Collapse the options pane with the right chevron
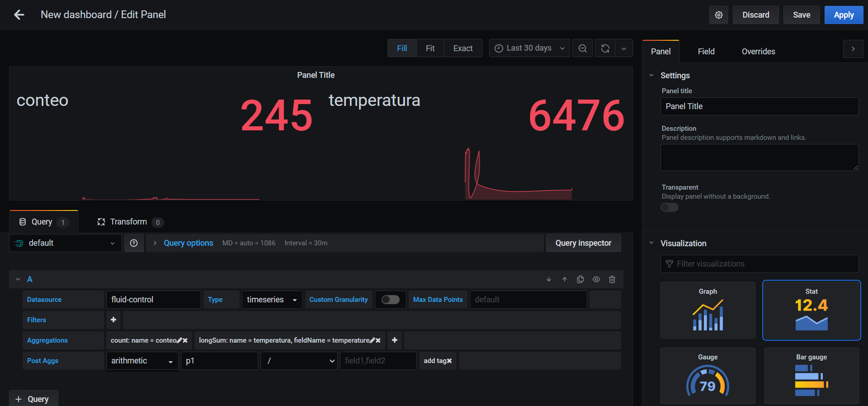Image resolution: width=868 pixels, height=406 pixels. (x=853, y=49)
